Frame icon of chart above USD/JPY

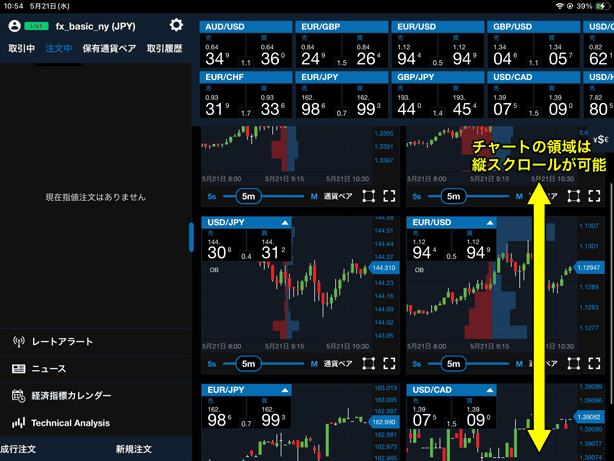pos(368,196)
